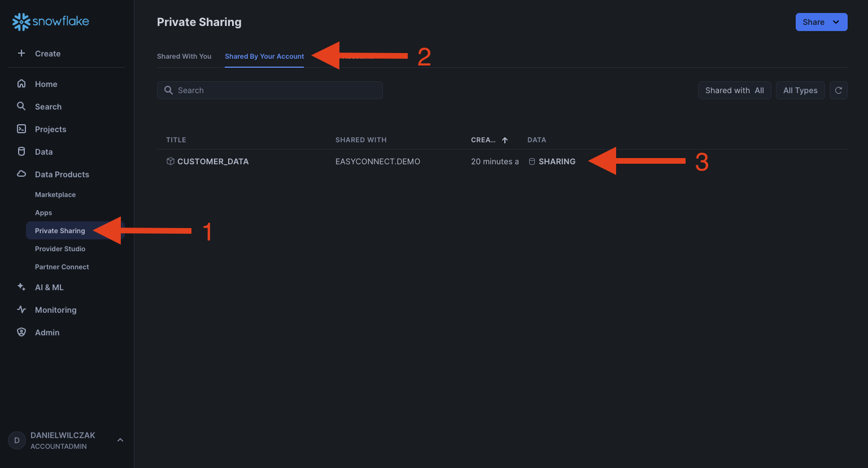
Task: Open Home via the house icon
Action: (x=21, y=84)
